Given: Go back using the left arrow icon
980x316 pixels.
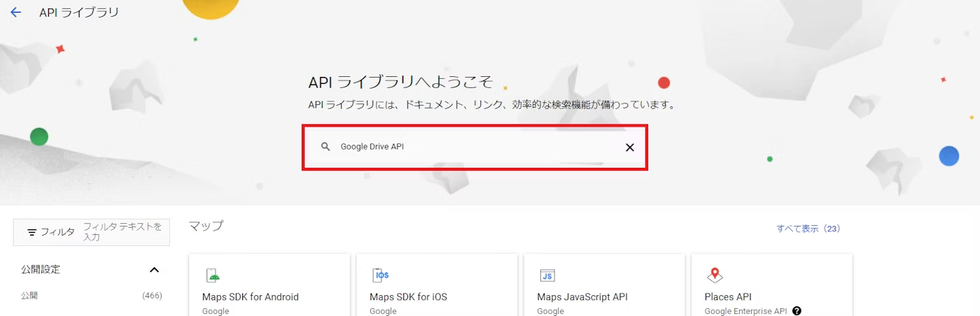Looking at the screenshot, I should tap(15, 13).
